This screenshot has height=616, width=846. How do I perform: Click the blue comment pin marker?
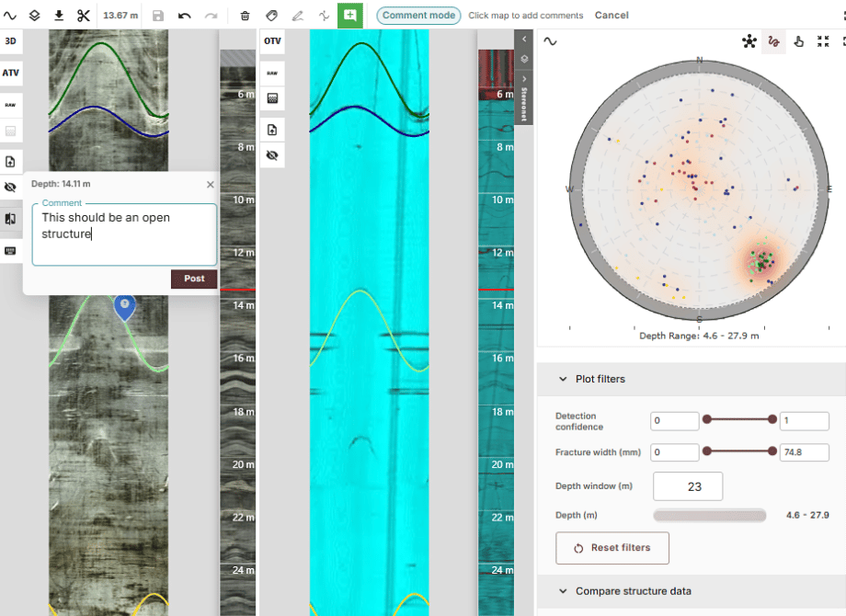pos(125,307)
